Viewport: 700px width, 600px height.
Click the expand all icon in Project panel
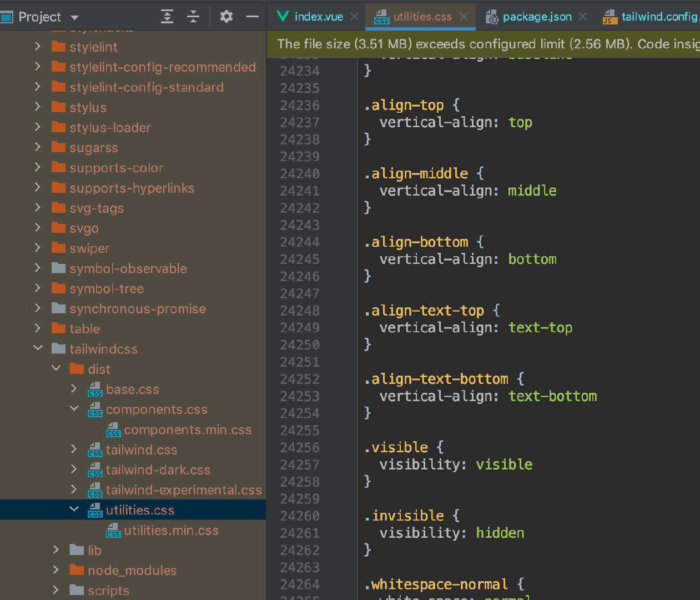(167, 17)
